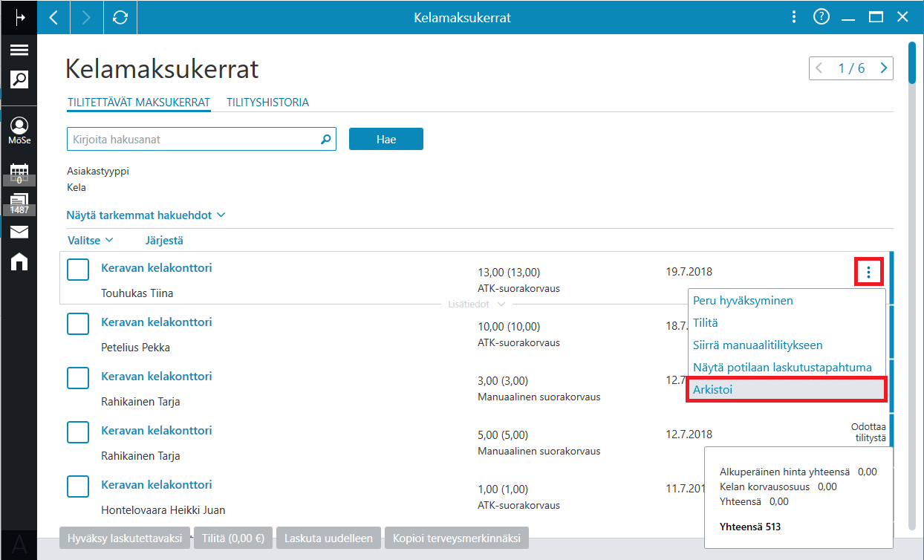Check the box for Petelius Pekka's row
The width and height of the screenshot is (924, 560).
point(78,324)
